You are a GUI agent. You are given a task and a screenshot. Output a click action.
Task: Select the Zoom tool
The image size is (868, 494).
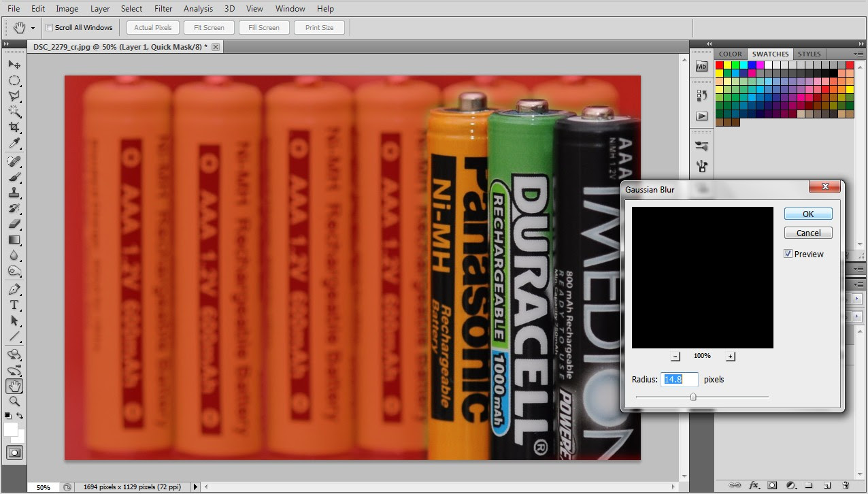pos(14,401)
